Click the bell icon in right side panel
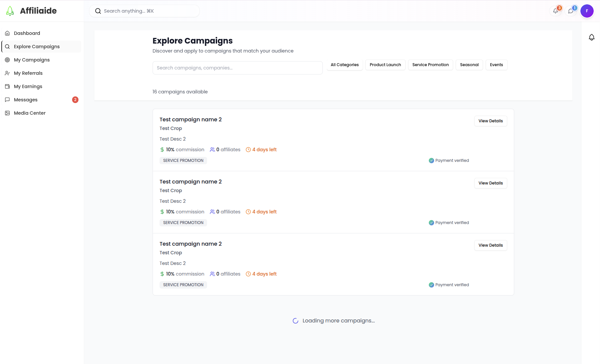600x364 pixels. tap(591, 37)
